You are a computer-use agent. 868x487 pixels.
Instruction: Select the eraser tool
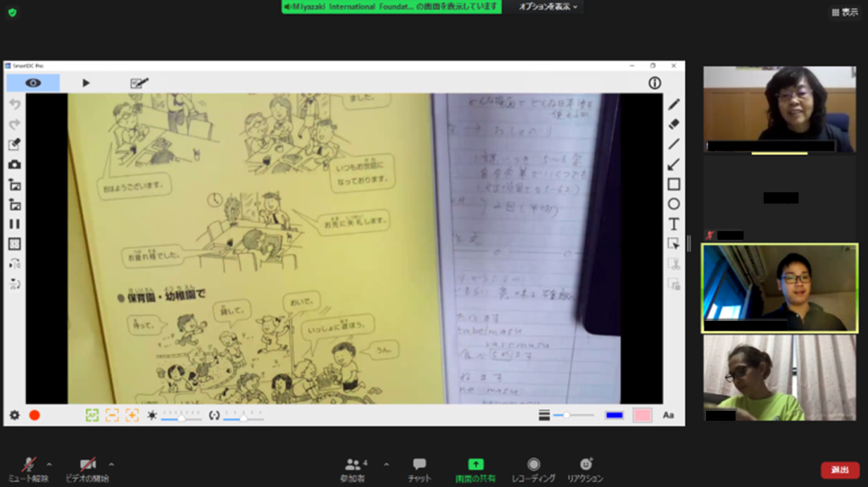pyautogui.click(x=674, y=124)
